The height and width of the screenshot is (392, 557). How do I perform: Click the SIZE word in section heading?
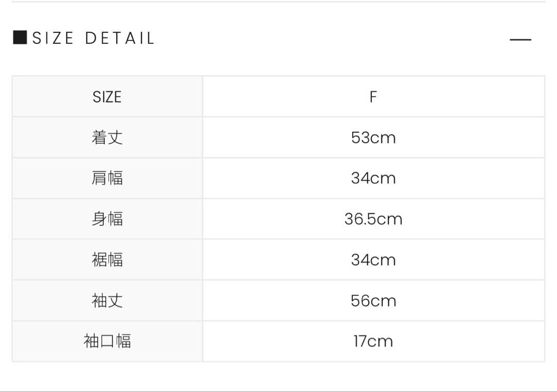(53, 38)
